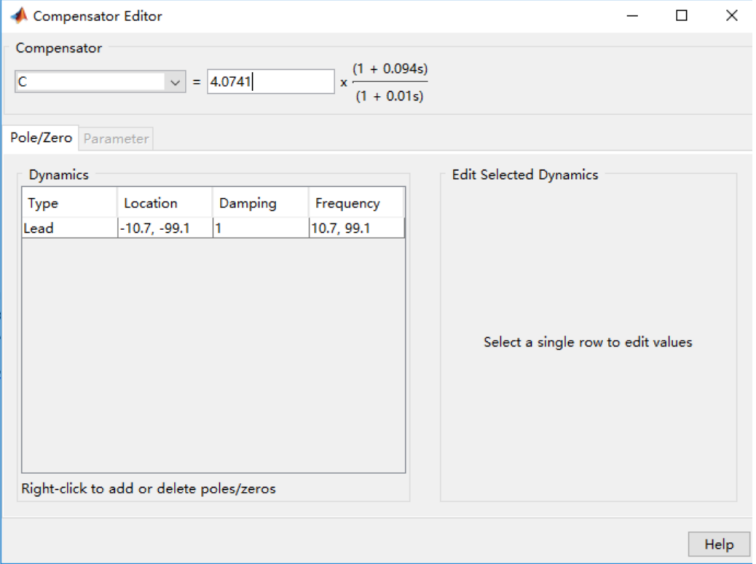Switch to the Pole/Zero tab
The image size is (756, 564).
[41, 138]
